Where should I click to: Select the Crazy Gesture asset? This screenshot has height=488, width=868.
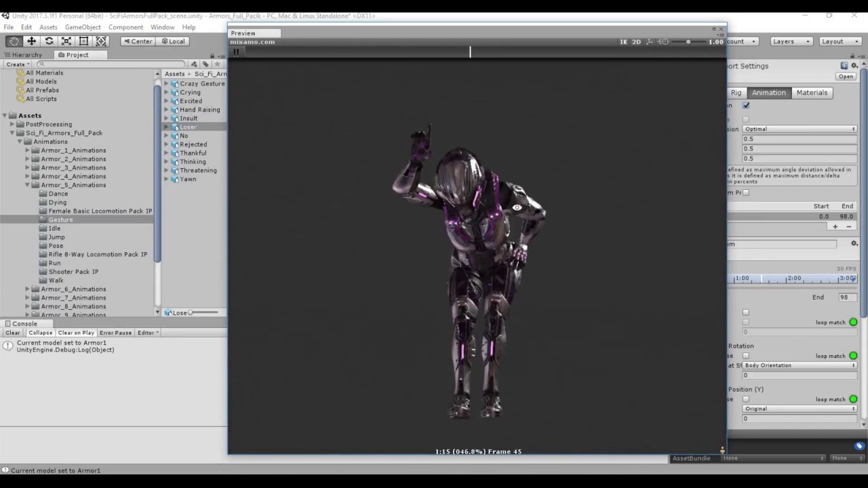tap(201, 83)
